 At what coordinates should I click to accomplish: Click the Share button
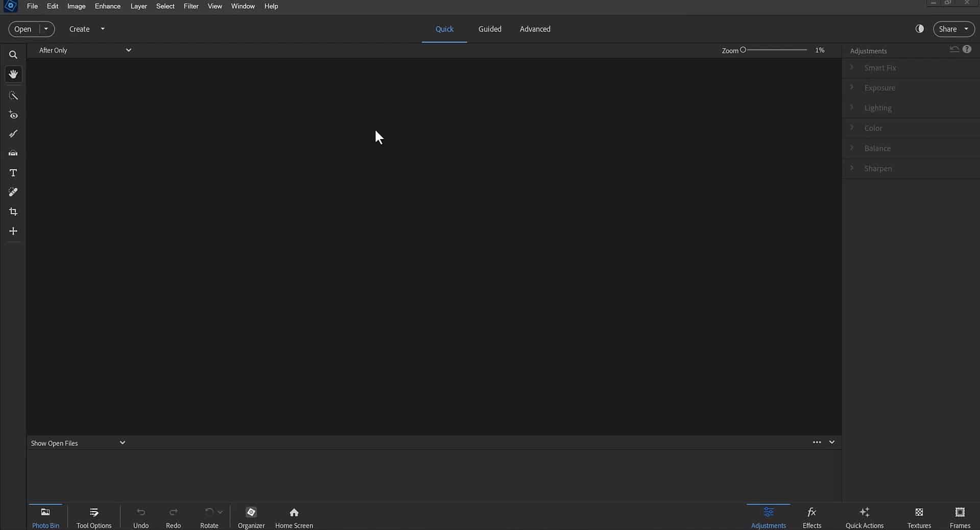[x=947, y=29]
